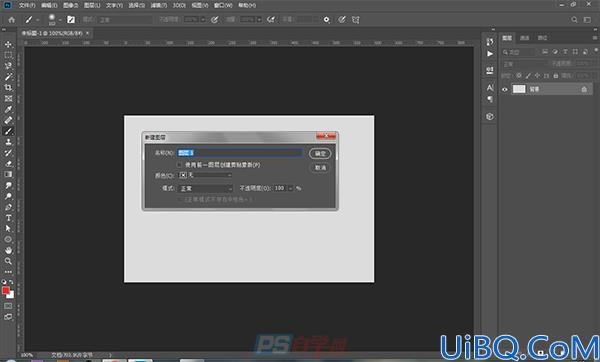Viewport: 600px width, 362px height.
Task: Select the Hand tool
Action: pos(8,250)
